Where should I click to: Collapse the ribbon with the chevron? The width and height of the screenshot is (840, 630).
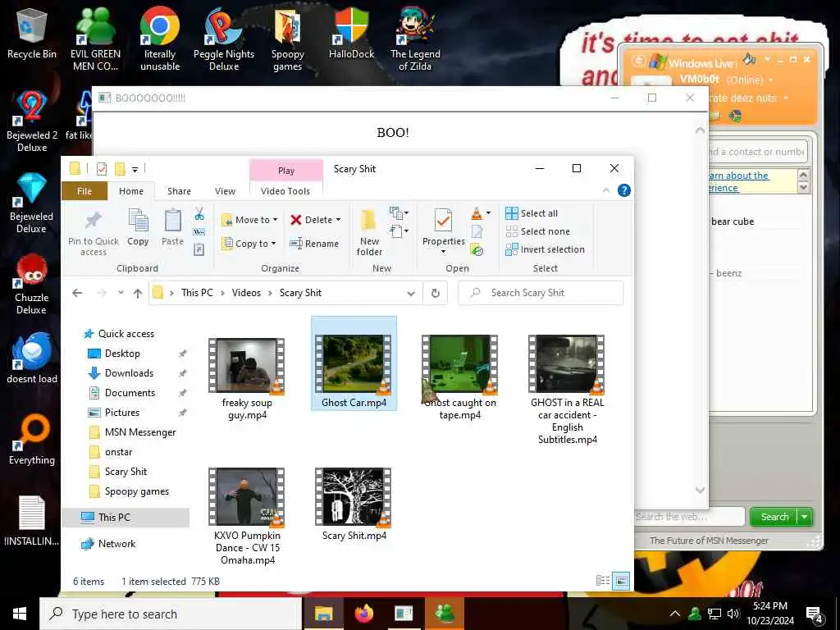[606, 190]
